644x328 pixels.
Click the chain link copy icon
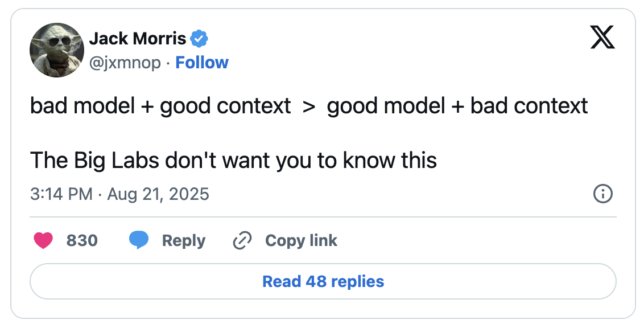[242, 241]
